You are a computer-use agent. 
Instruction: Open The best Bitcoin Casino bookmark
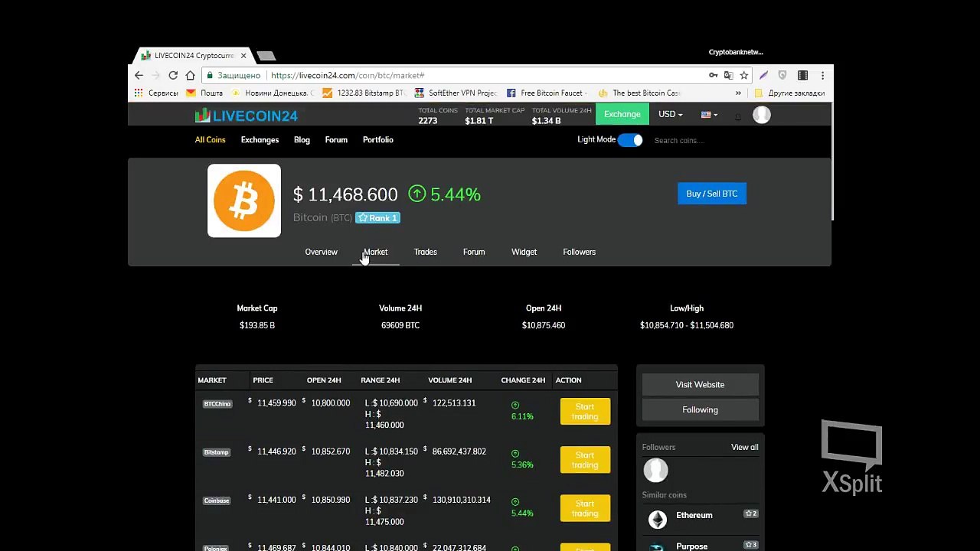[639, 93]
